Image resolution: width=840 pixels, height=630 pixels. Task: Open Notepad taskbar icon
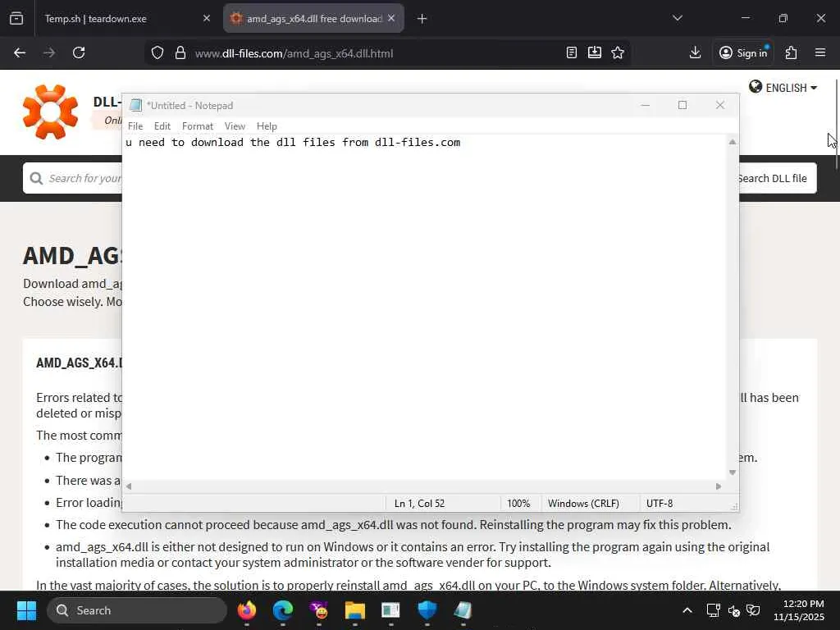pyautogui.click(x=463, y=610)
